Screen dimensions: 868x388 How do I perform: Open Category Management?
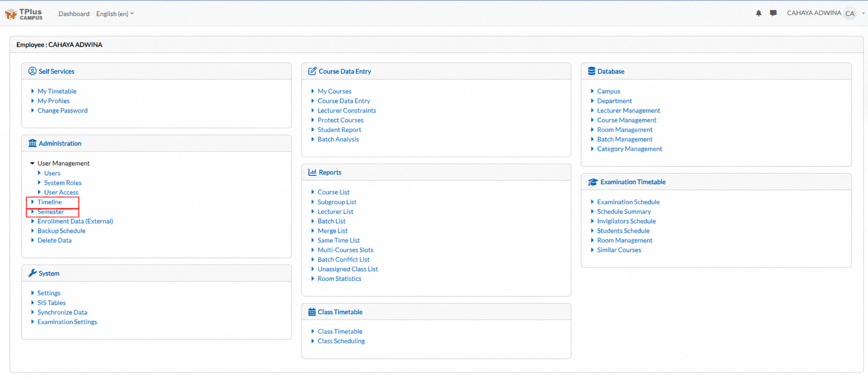tap(629, 149)
